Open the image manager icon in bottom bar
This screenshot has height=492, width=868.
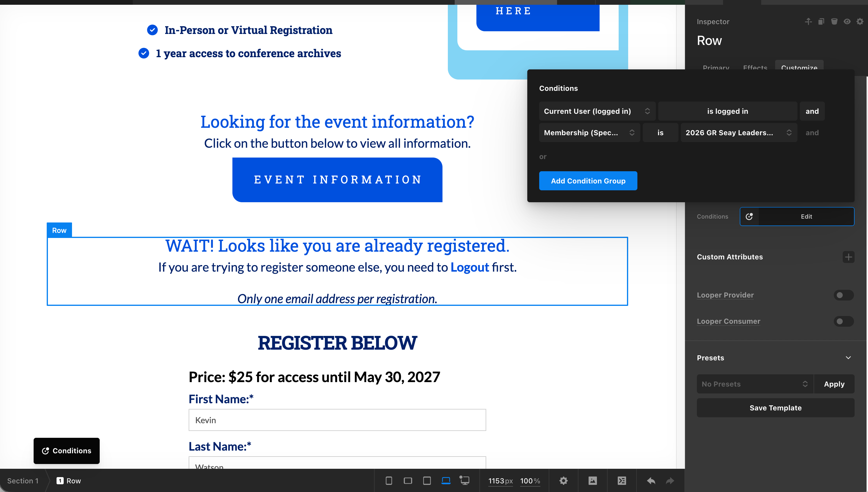(592, 480)
